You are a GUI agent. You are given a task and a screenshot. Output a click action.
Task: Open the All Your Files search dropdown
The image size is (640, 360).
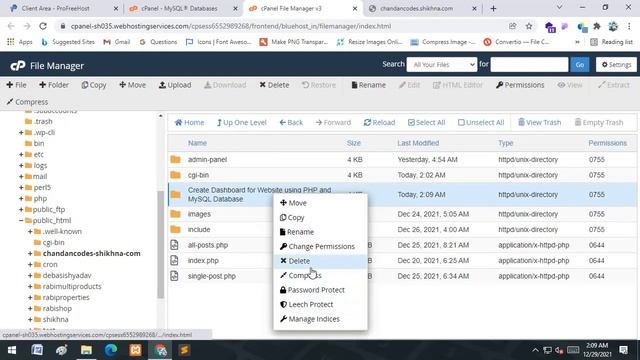click(442, 64)
